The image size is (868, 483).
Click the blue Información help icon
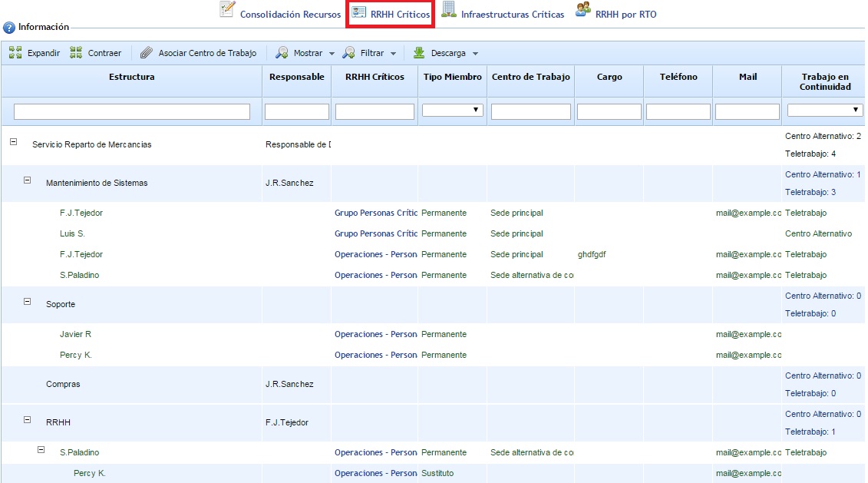tap(9, 28)
